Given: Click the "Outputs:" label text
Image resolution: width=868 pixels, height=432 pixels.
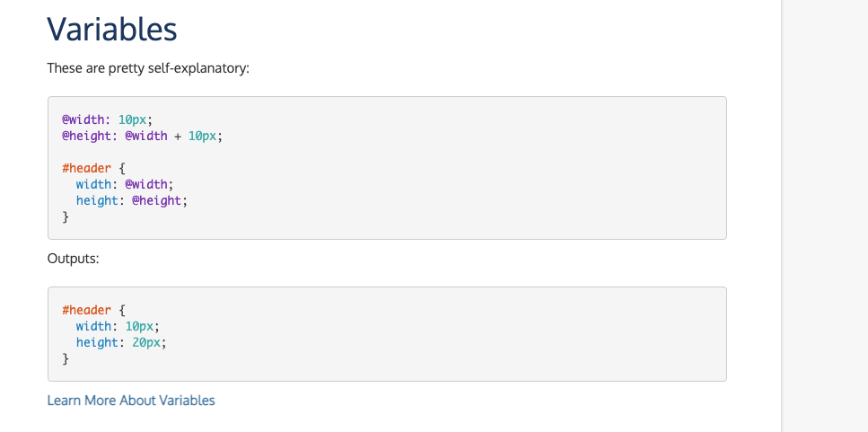Looking at the screenshot, I should point(73,259).
